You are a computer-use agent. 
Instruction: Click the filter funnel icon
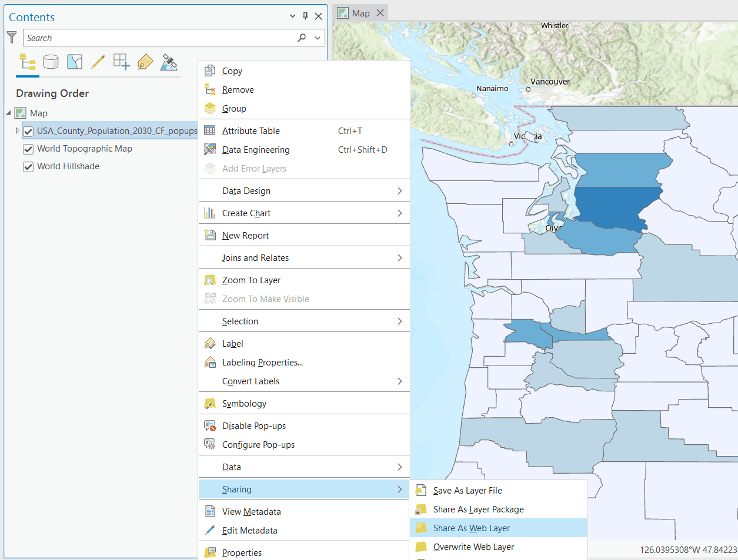(x=12, y=38)
